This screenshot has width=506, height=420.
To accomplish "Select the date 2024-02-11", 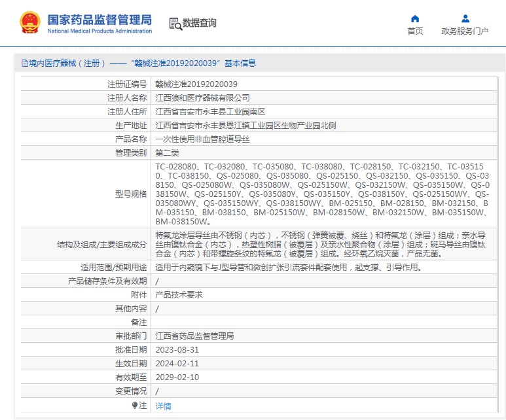I will point(177,364).
